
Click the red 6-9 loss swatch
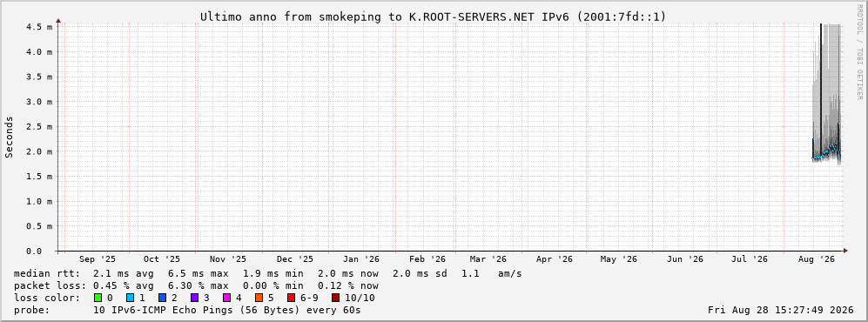tap(292, 298)
